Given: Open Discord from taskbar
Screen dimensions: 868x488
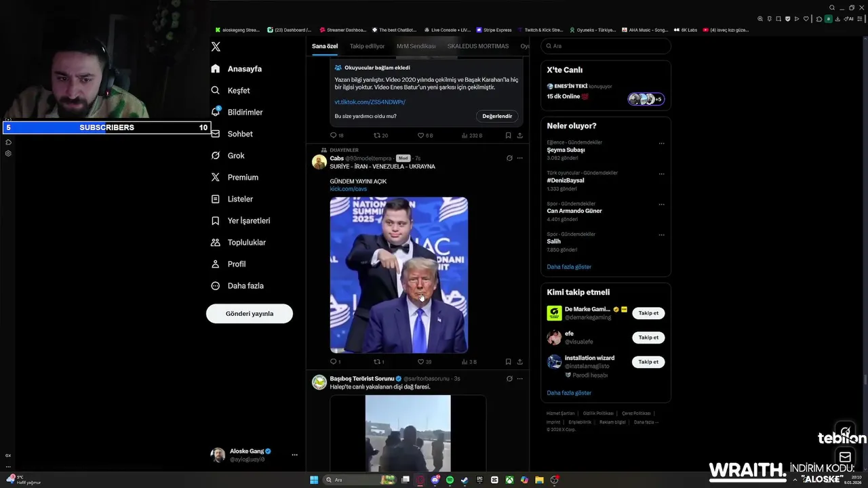Looking at the screenshot, I should (x=435, y=480).
